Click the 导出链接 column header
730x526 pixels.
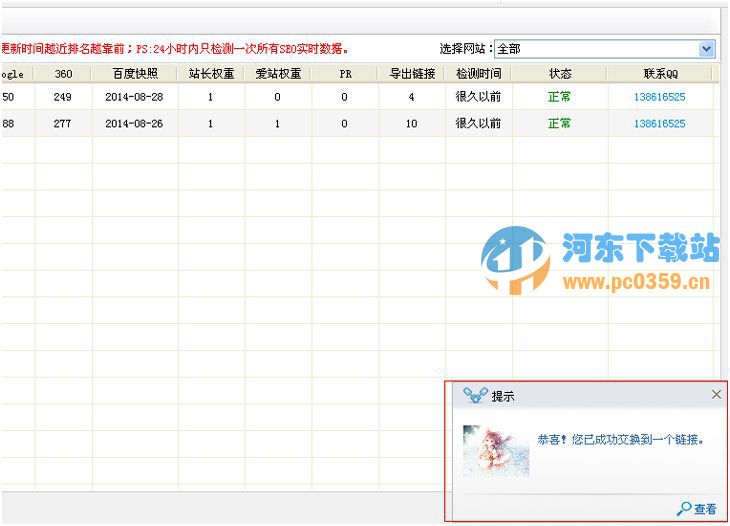click(412, 74)
